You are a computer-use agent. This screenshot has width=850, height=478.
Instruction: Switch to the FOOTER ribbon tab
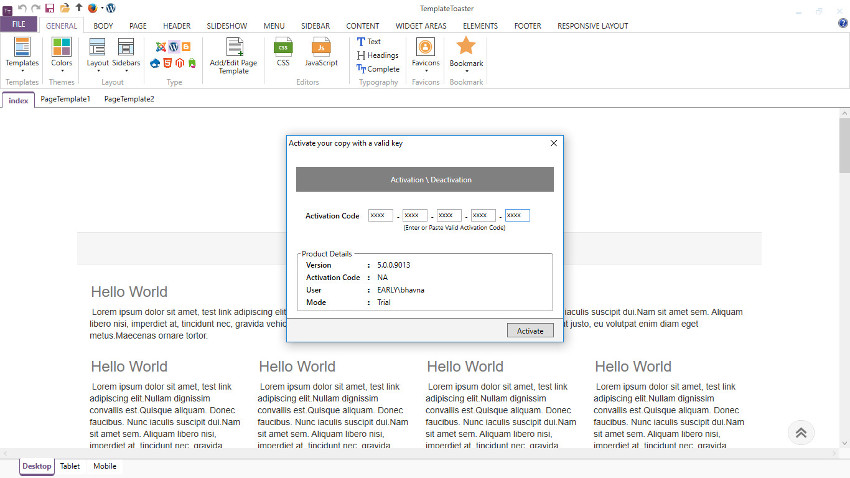click(527, 25)
